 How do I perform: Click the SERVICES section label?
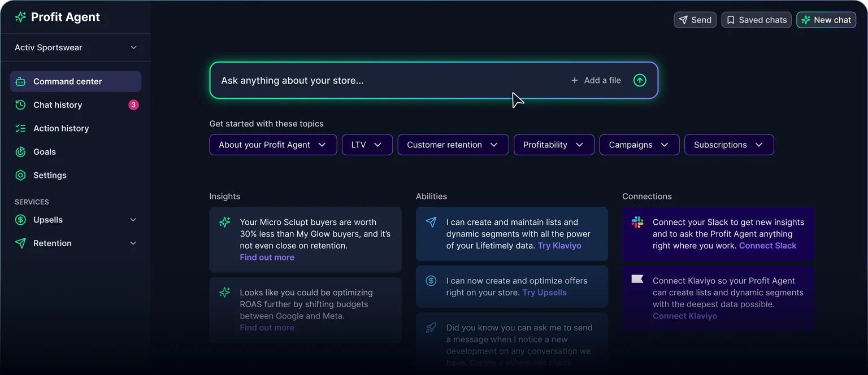[x=32, y=202]
